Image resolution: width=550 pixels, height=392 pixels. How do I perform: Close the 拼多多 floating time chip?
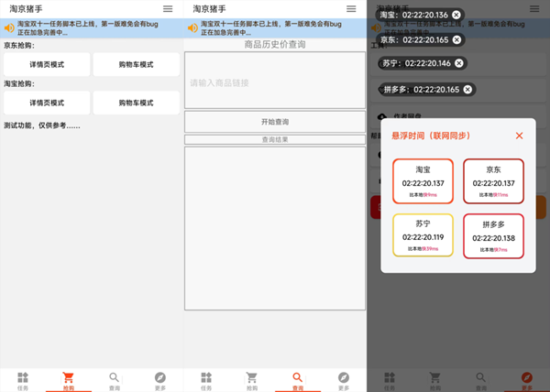[467, 90]
